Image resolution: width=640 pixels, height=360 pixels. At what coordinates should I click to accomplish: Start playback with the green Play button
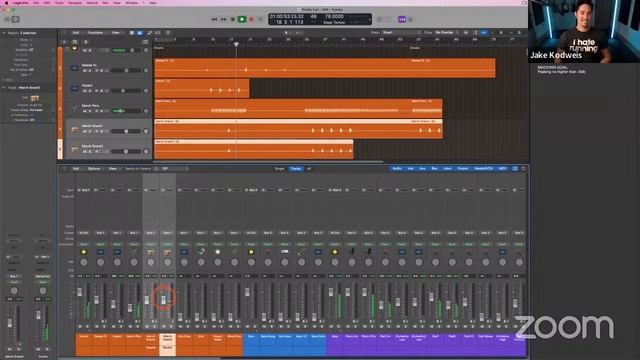click(x=242, y=19)
